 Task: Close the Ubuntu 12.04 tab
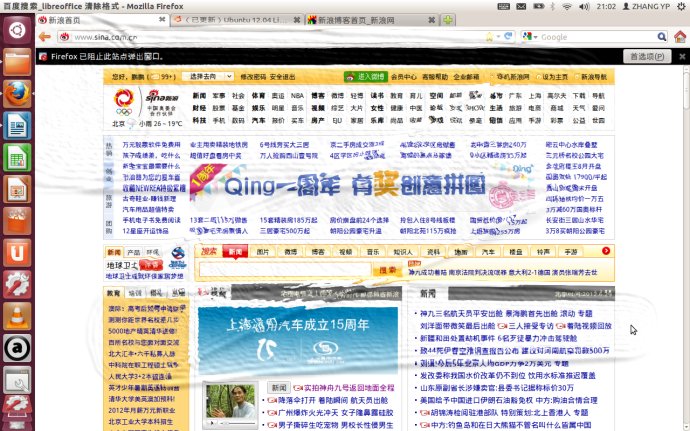[297, 20]
